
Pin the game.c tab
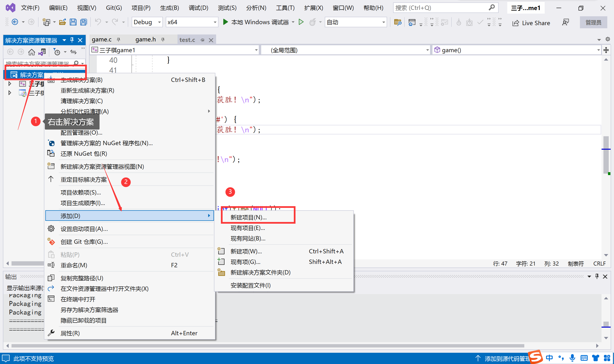click(119, 40)
